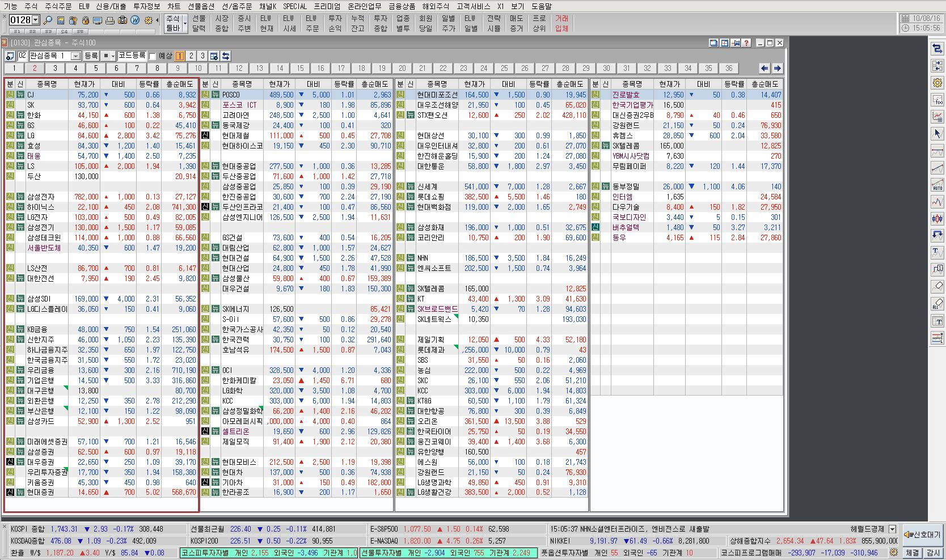Click the AUTO trendline tool icon
Screen dimensions: 946x560
click(937, 185)
